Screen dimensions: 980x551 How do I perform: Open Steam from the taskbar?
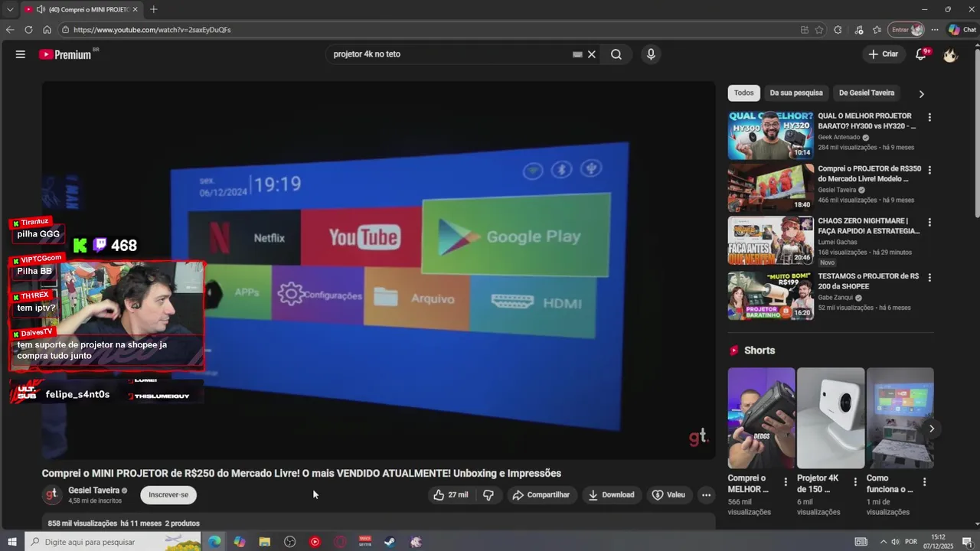(x=390, y=542)
